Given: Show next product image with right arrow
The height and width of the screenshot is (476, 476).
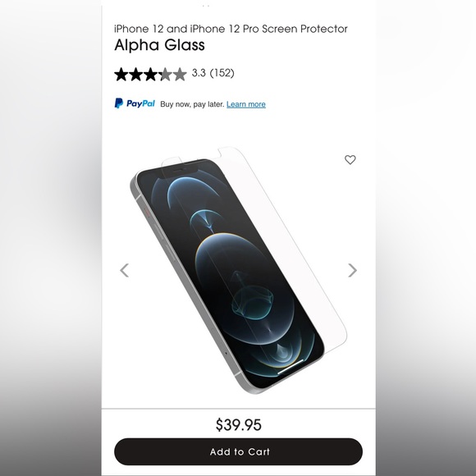Looking at the screenshot, I should [x=352, y=270].
